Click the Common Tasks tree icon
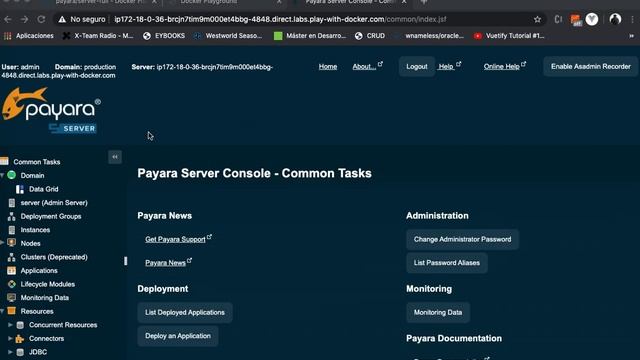Image resolution: width=640 pixels, height=360 pixels. (4, 161)
